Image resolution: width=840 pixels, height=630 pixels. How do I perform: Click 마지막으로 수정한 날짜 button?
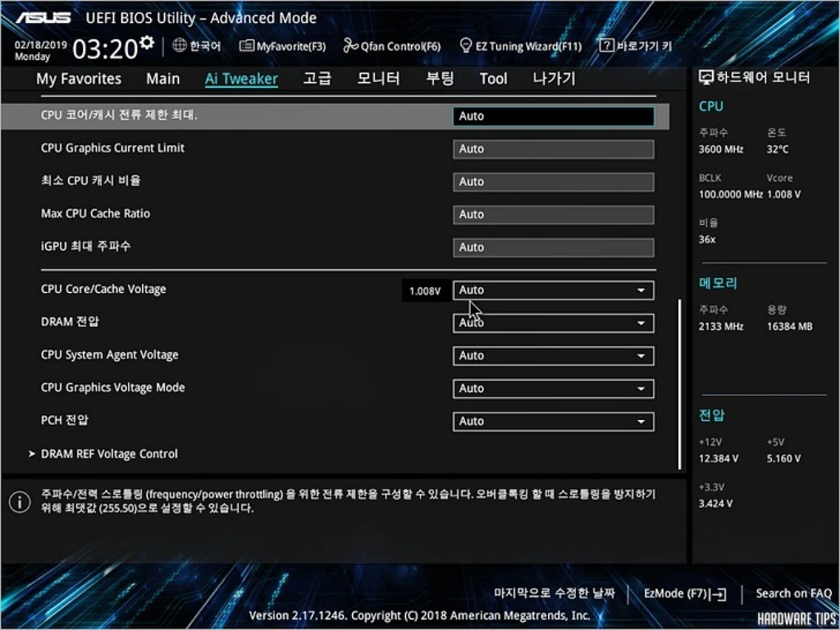[555, 593]
